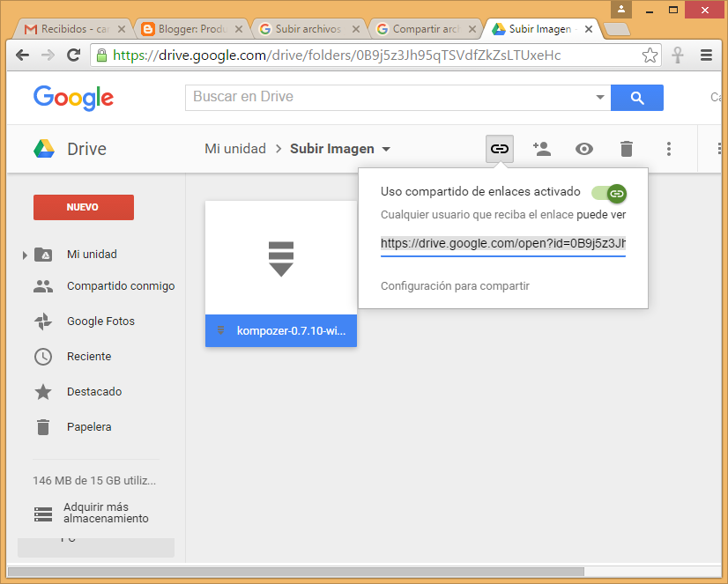Click the Google logo
Image resolution: width=728 pixels, height=584 pixels.
(x=73, y=98)
